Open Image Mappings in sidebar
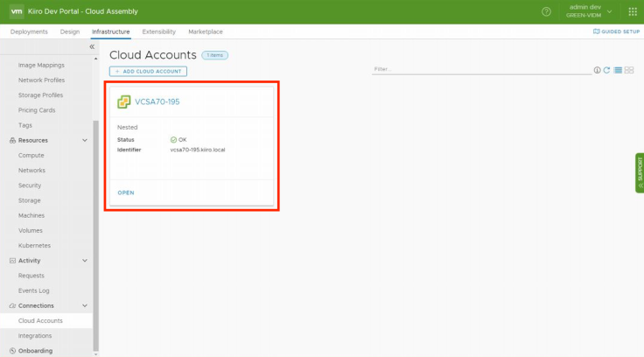644x357 pixels. tap(41, 66)
